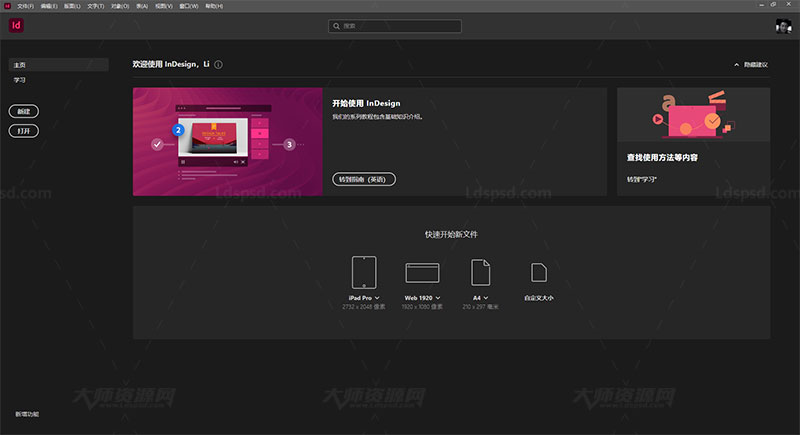The height and width of the screenshot is (435, 800).
Task: Click the InDesign Id logo icon
Action: (16, 25)
